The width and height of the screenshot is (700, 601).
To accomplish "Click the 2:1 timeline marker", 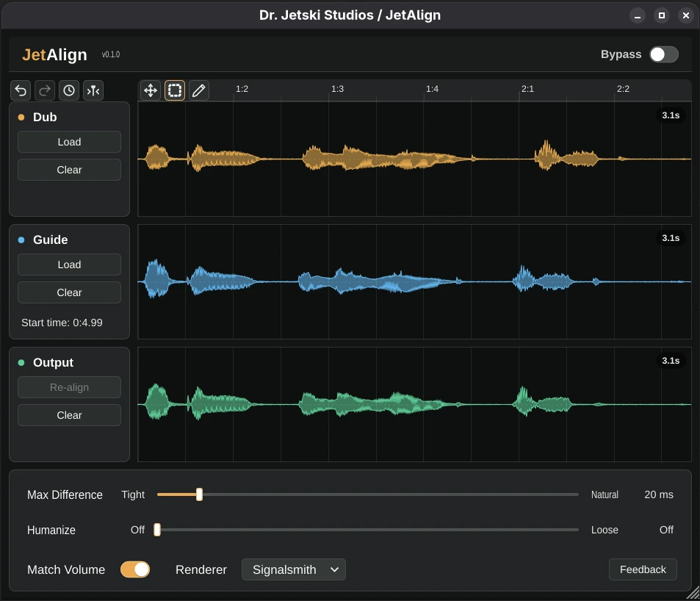I will pos(527,89).
